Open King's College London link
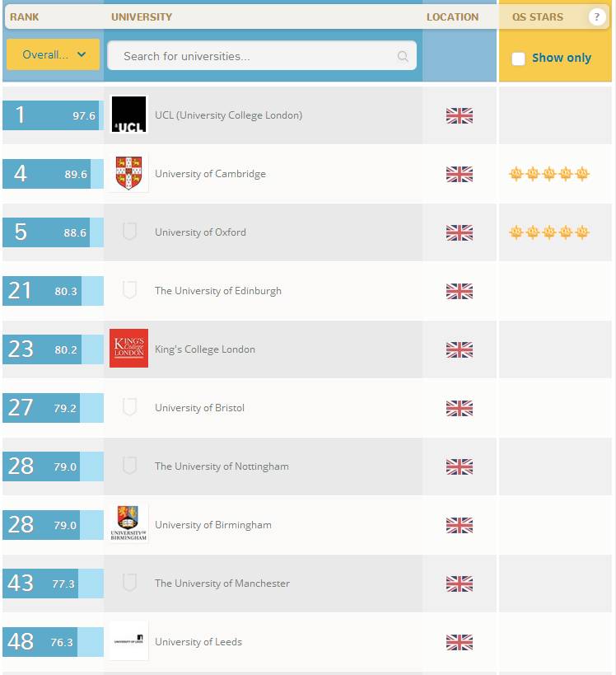The image size is (616, 675). tap(205, 349)
